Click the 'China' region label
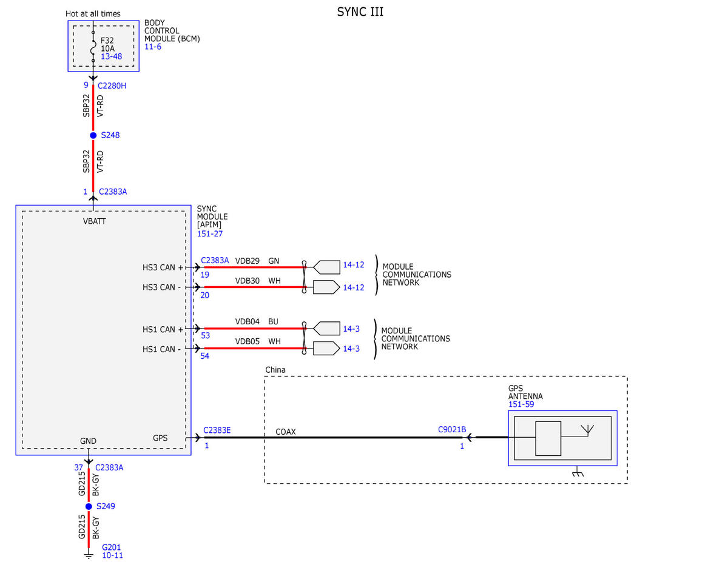 pos(275,370)
